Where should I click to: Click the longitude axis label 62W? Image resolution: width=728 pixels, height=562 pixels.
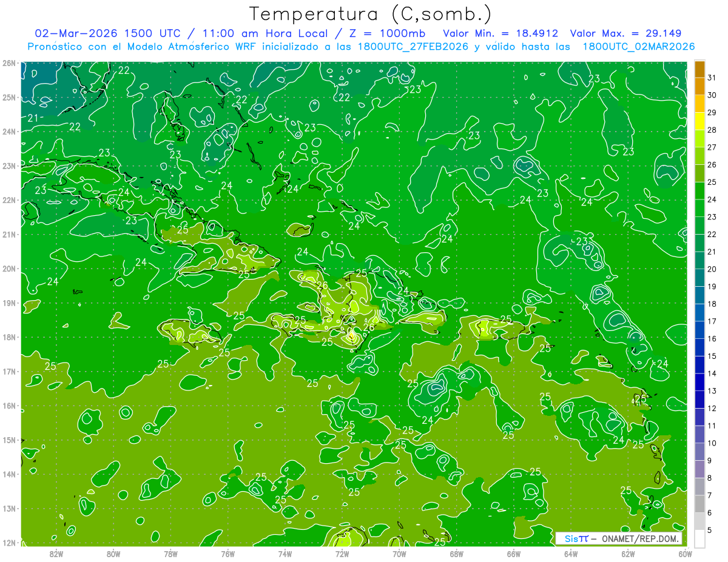click(x=628, y=554)
